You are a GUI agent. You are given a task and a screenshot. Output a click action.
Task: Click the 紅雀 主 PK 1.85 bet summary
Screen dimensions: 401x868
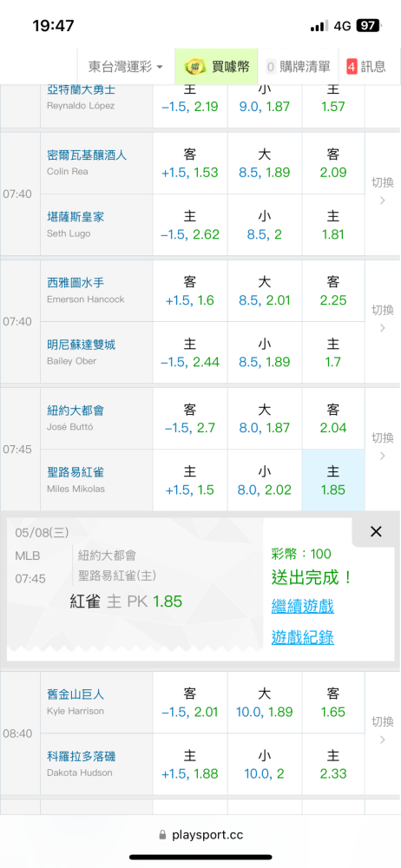pos(126,602)
